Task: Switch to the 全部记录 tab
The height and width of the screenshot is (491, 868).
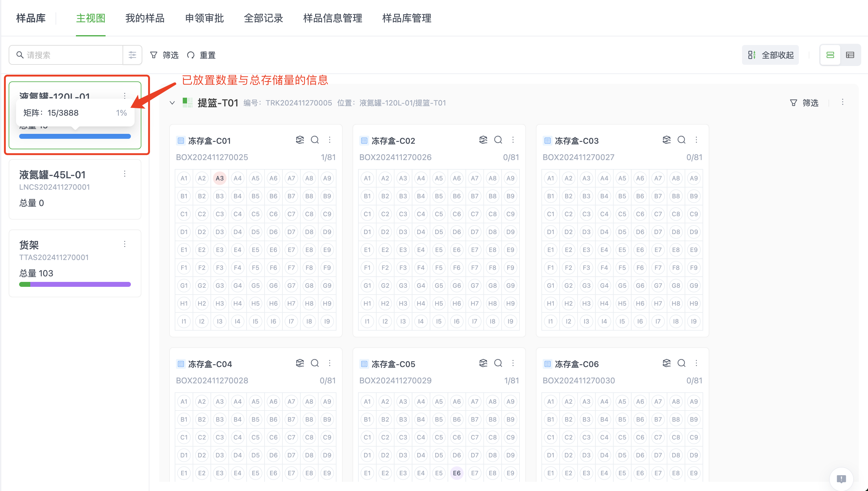Action: click(x=263, y=19)
